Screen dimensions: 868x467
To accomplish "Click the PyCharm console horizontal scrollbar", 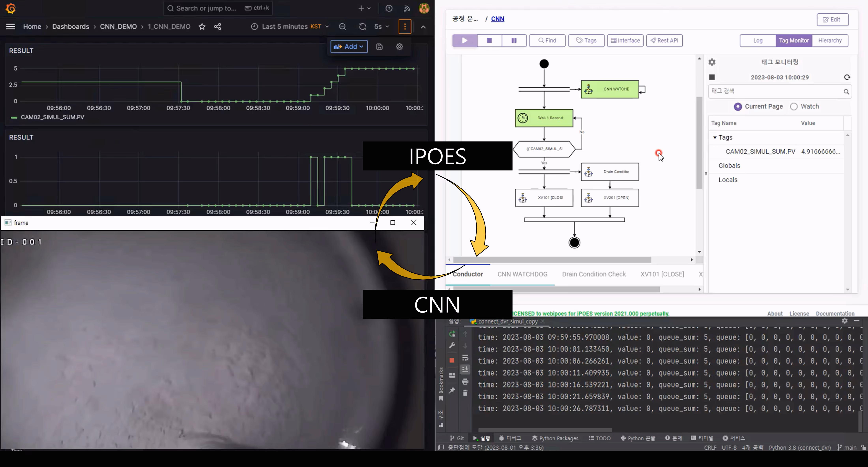I will [545, 430].
